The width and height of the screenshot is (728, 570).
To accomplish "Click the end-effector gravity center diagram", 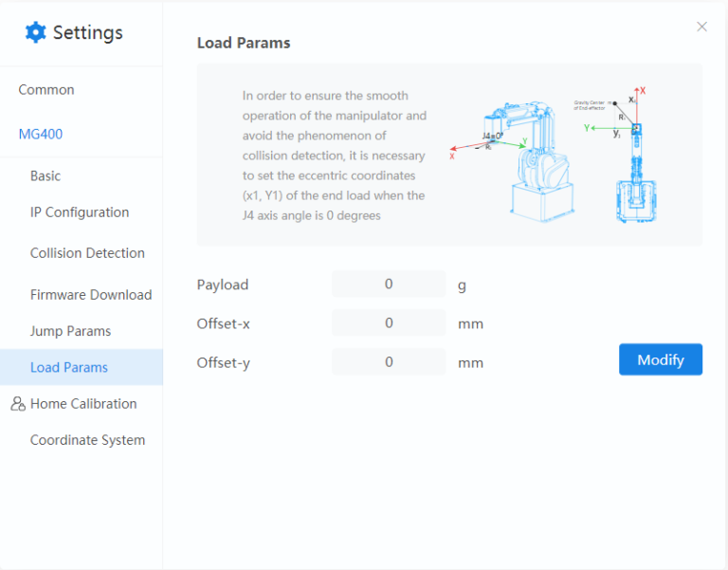I will pyautogui.click(x=630, y=152).
